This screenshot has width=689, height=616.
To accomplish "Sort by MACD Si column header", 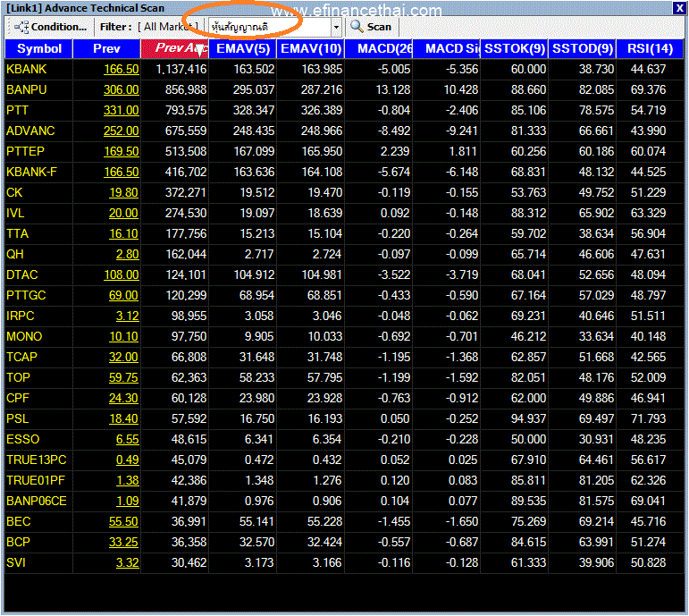I will (x=447, y=48).
